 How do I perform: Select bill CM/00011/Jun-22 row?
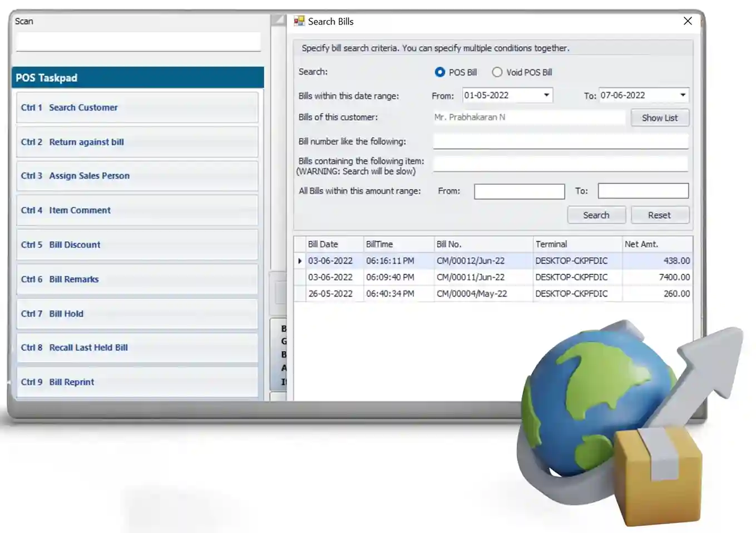(x=470, y=277)
